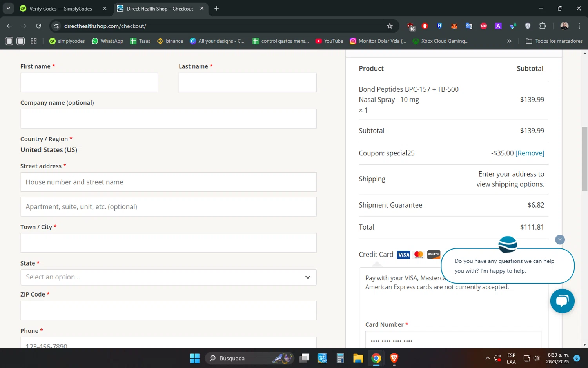Click the Búsqueda taskbar search box

point(249,358)
